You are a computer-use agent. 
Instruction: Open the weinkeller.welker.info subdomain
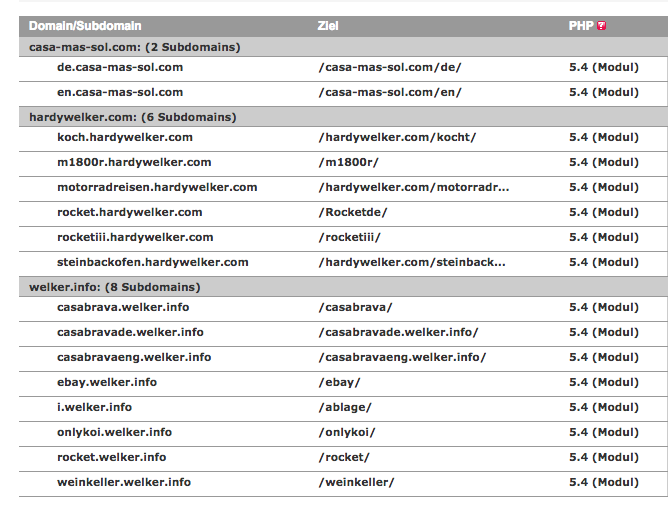[124, 482]
